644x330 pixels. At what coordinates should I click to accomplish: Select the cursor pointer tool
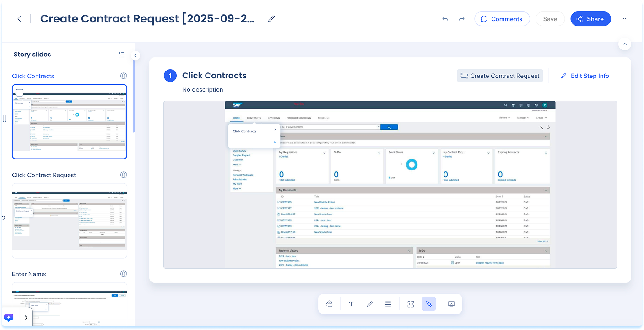(428, 304)
